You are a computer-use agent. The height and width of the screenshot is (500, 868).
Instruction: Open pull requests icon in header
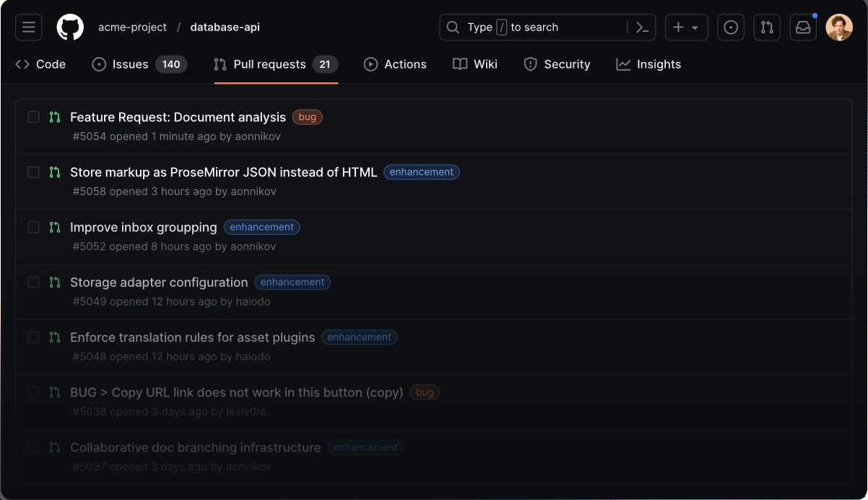coord(767,27)
